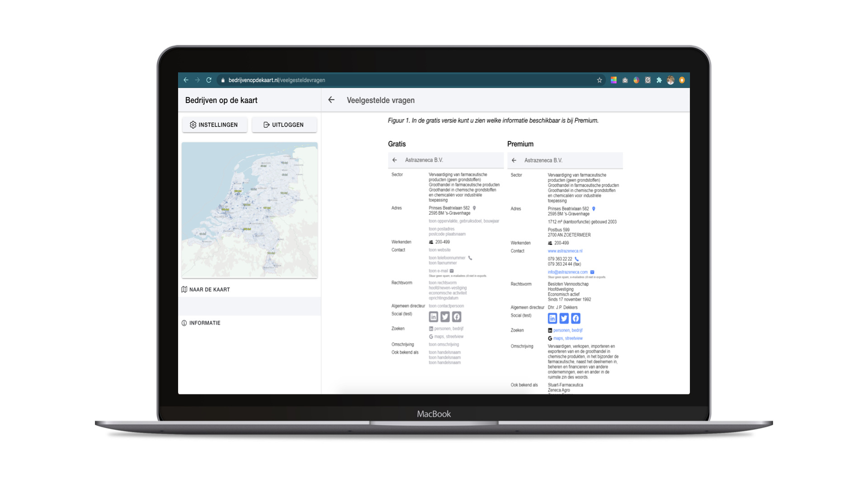Click the back arrow beside Veelgestelde vragen

[331, 100]
